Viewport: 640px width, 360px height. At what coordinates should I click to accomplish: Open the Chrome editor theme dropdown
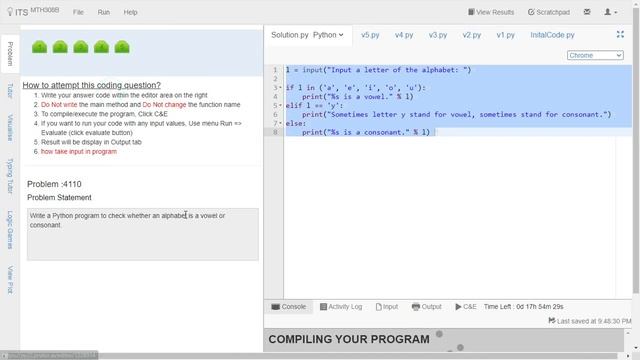(595, 55)
